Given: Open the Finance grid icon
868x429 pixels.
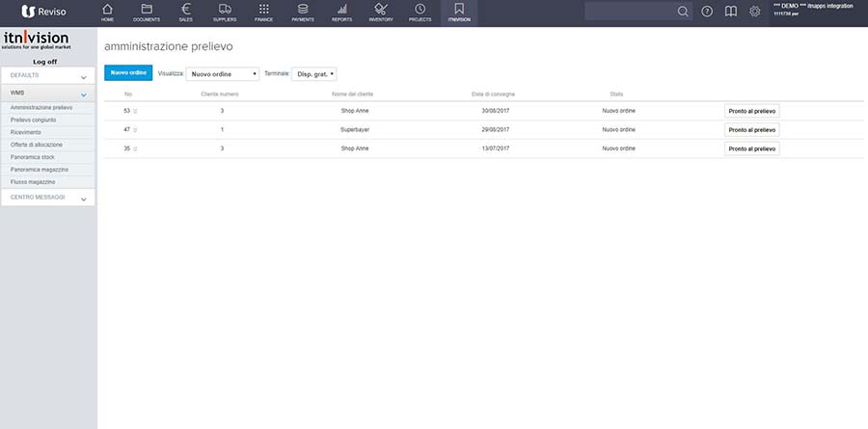Looking at the screenshot, I should 264,12.
